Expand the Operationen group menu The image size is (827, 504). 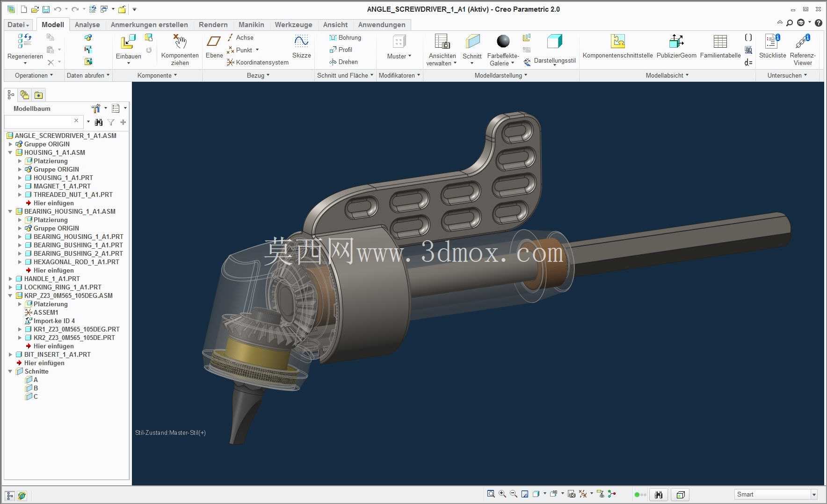[34, 75]
